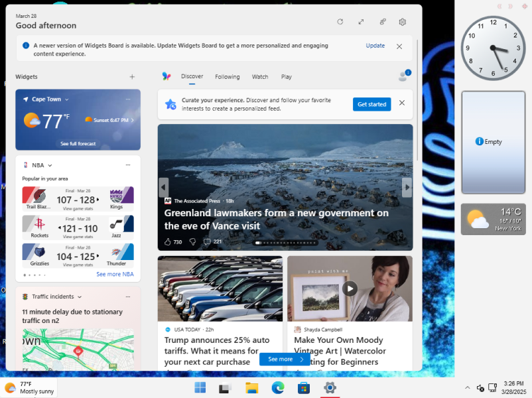Viewport: 532px width, 398px height.
Task: Click the colorful feed logo beside Discover
Action: click(x=166, y=76)
